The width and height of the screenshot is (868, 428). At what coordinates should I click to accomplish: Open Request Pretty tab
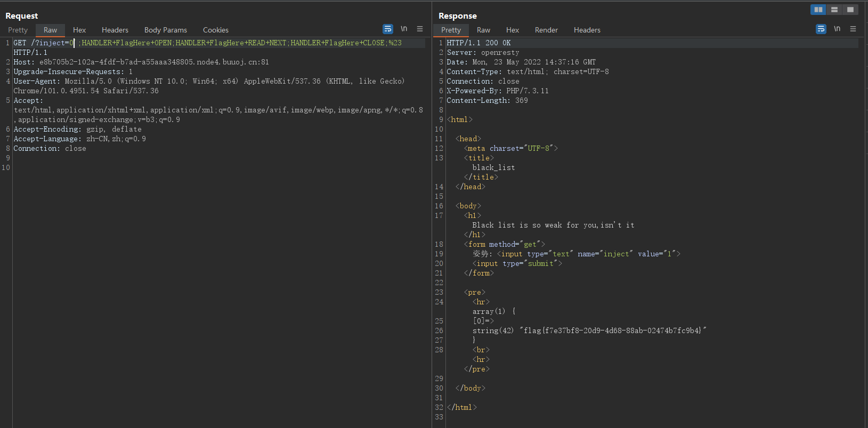[18, 30]
